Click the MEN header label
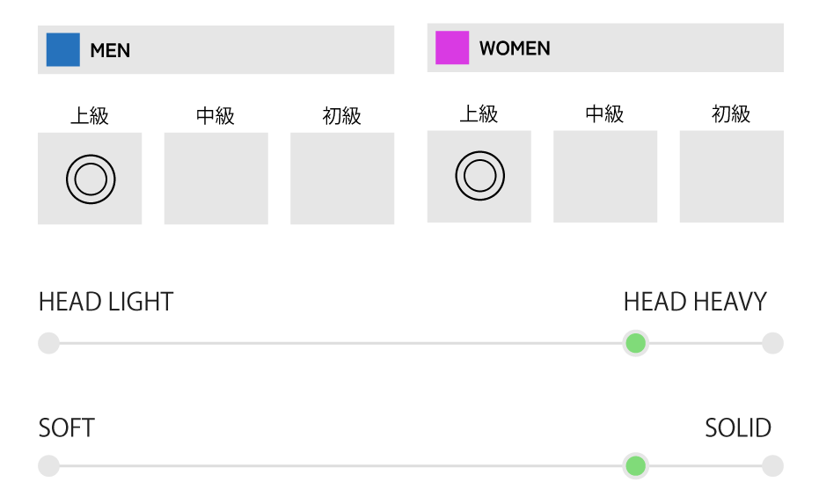Screen dimensions: 819x504 [110, 51]
